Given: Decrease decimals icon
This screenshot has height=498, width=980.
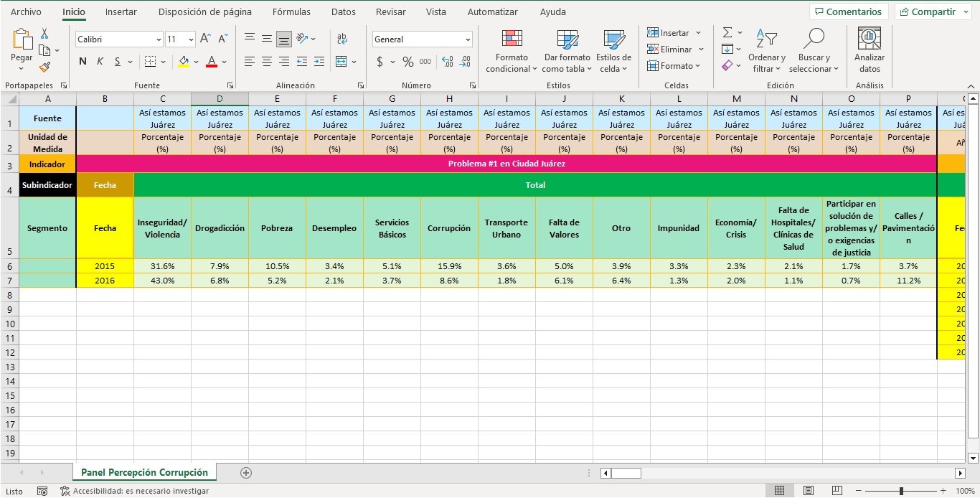Looking at the screenshot, I should [465, 62].
